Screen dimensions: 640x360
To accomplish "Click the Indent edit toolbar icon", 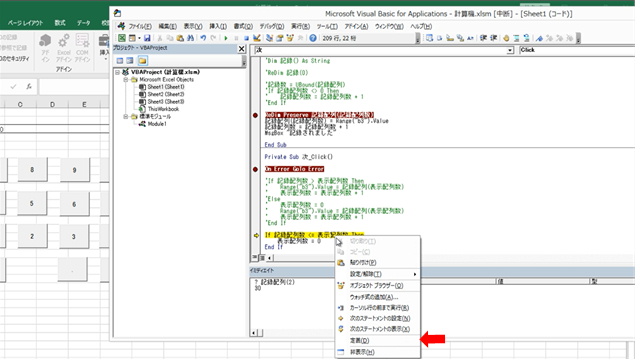I will (x=483, y=38).
